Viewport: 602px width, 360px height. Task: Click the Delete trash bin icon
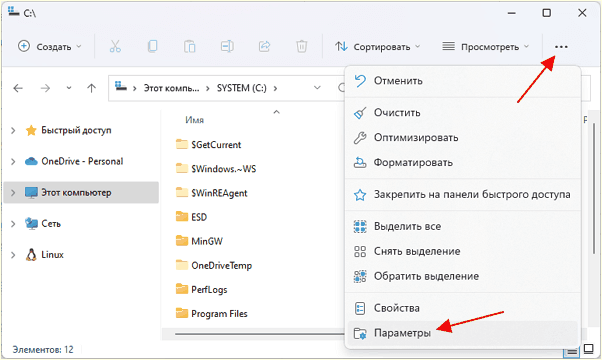coord(302,46)
